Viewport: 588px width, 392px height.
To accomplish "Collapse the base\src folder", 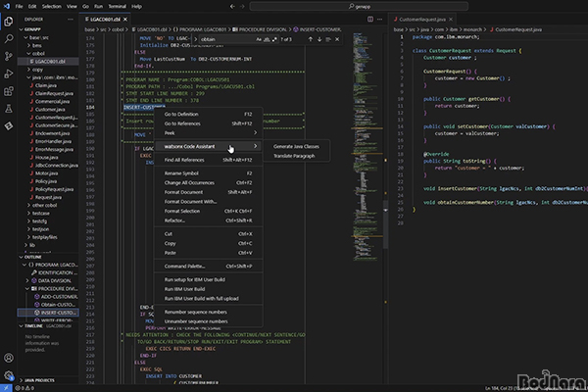I will tap(25, 37).
